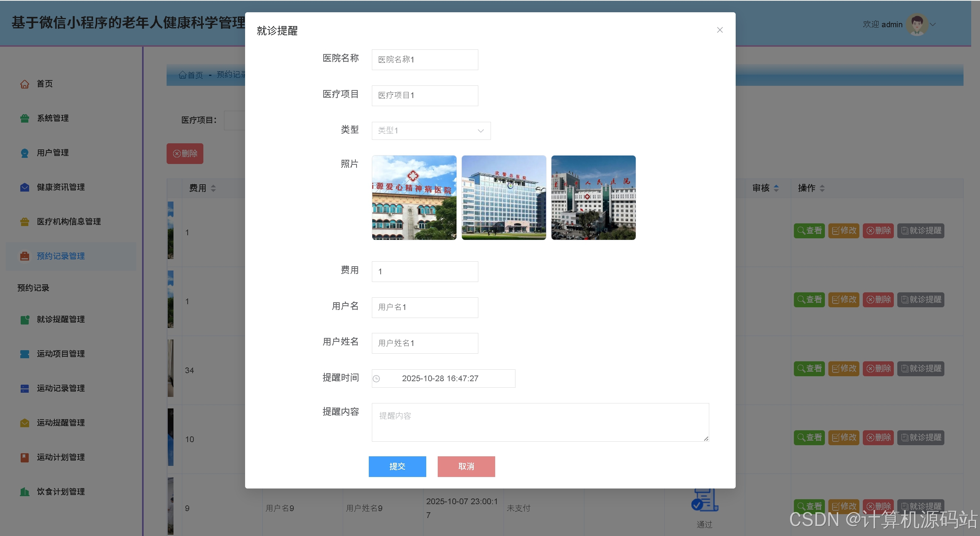Image resolution: width=980 pixels, height=536 pixels.
Task: Click the 饮食计划管理 icon
Action: point(25,492)
